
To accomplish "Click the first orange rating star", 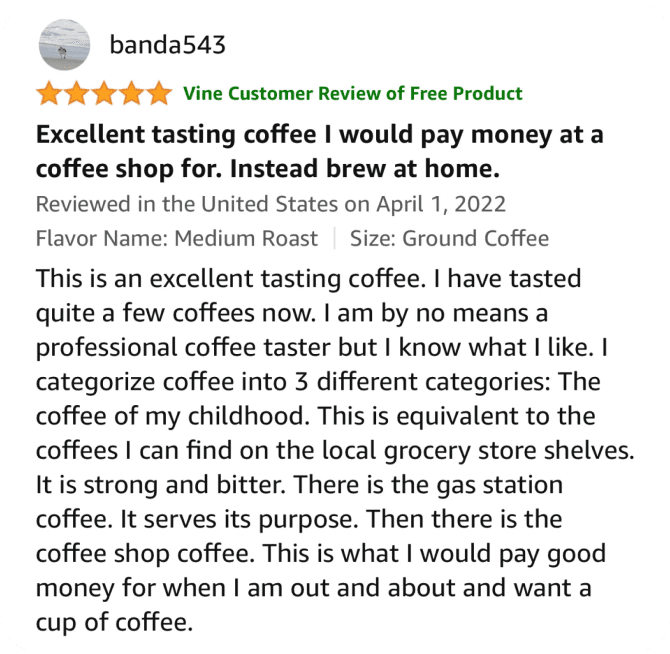I will tap(48, 94).
